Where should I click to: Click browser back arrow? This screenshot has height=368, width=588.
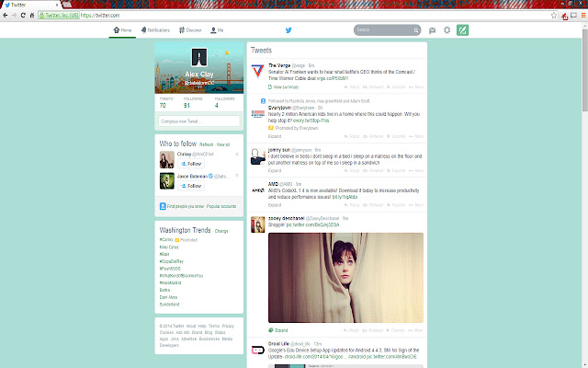pos(6,16)
